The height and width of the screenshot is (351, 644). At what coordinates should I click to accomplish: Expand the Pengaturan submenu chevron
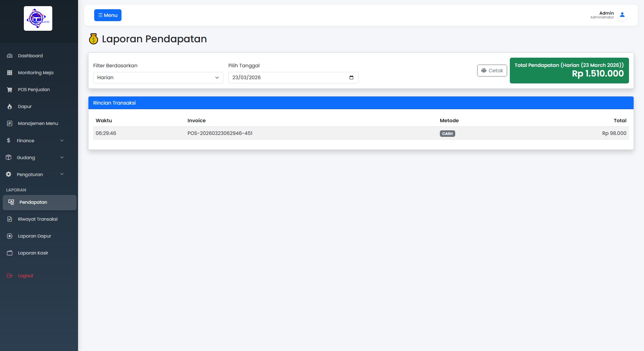point(62,174)
